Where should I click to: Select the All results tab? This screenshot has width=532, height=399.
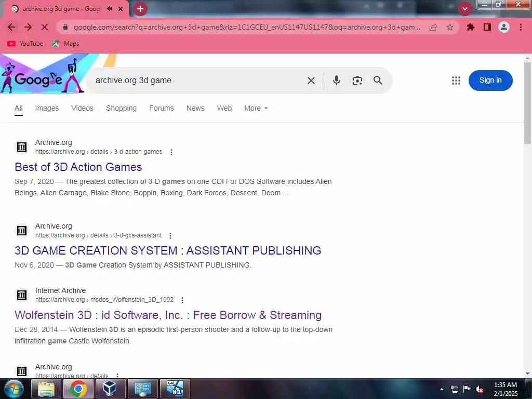coord(19,108)
